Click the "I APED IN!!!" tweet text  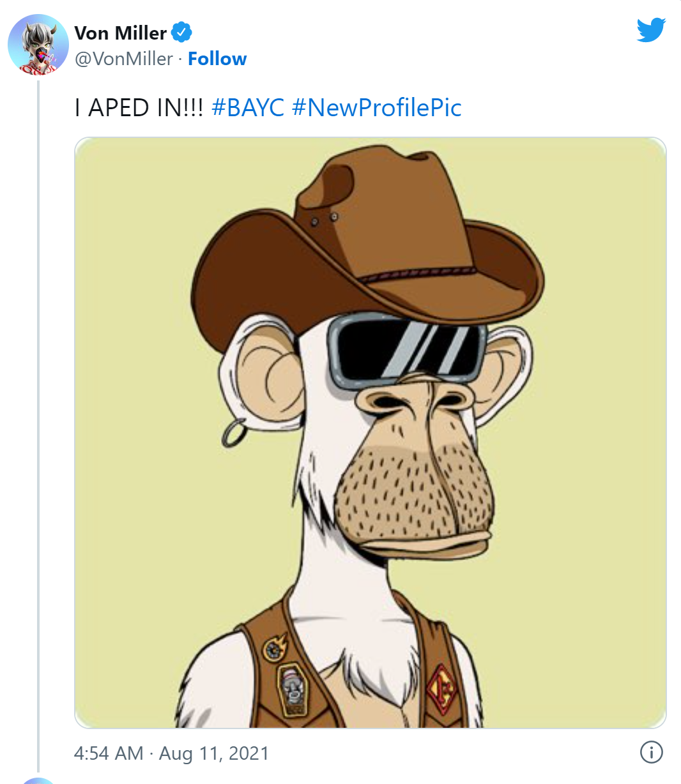click(x=139, y=108)
